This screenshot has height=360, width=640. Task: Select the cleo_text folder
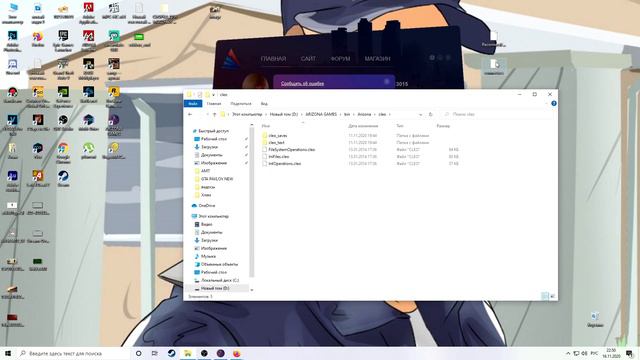tap(276, 142)
